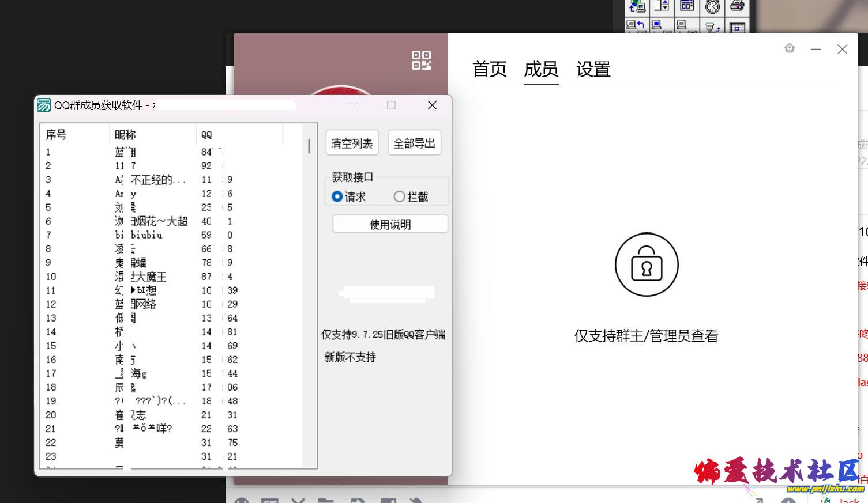The height and width of the screenshot is (503, 868).
Task: Go to the 设置 tab
Action: pos(593,70)
